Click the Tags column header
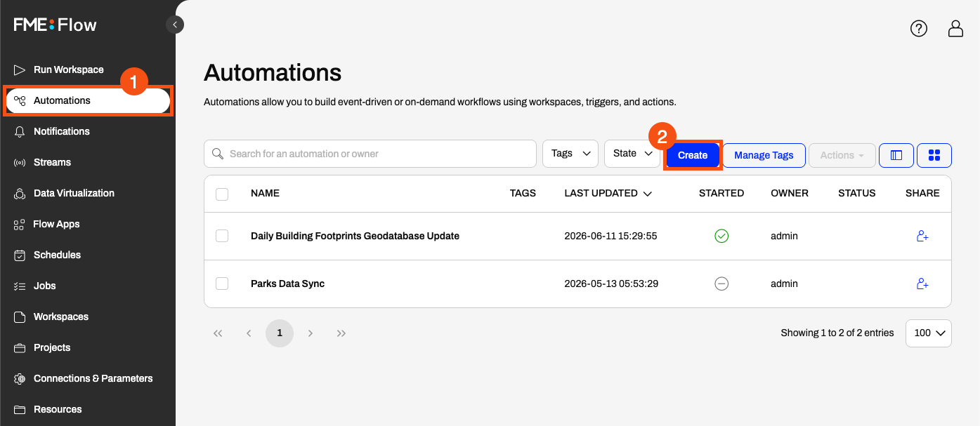Image resolution: width=980 pixels, height=426 pixels. pyautogui.click(x=523, y=193)
